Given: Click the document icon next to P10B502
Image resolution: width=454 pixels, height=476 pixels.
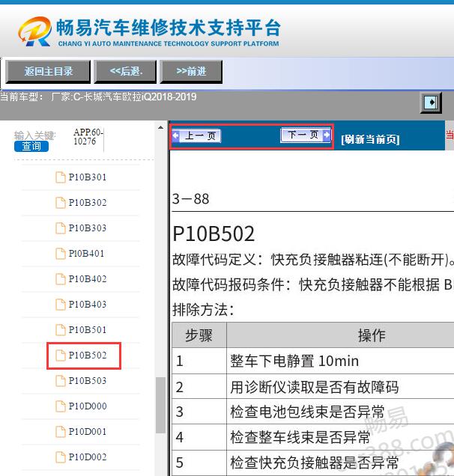Looking at the screenshot, I should point(61,356).
